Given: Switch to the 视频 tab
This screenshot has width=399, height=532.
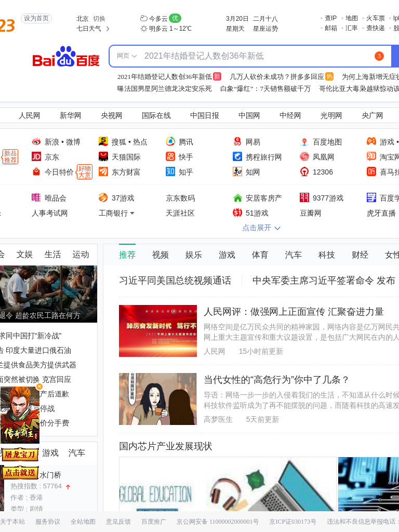Looking at the screenshot, I should pyautogui.click(x=161, y=255).
